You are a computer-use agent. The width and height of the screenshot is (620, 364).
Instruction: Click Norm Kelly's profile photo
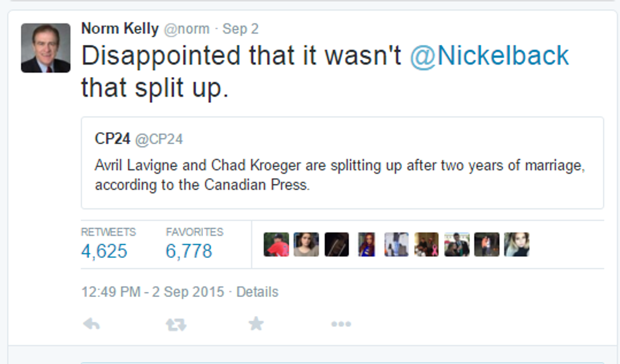pyautogui.click(x=46, y=48)
